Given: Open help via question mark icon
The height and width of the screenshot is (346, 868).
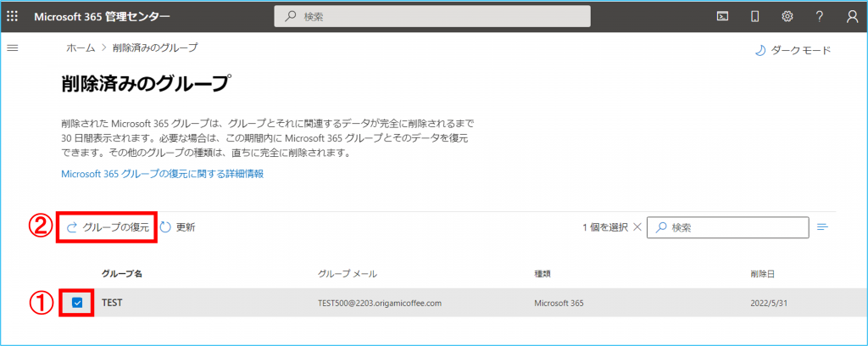Looking at the screenshot, I should [x=819, y=16].
